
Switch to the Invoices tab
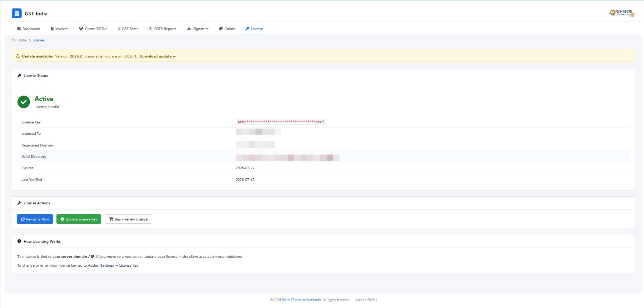coord(59,29)
